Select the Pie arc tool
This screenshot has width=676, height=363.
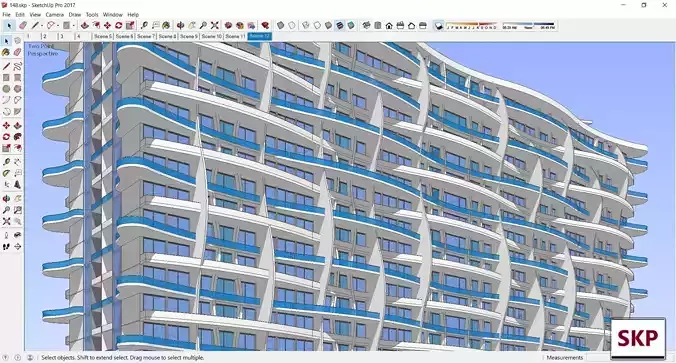click(x=17, y=112)
